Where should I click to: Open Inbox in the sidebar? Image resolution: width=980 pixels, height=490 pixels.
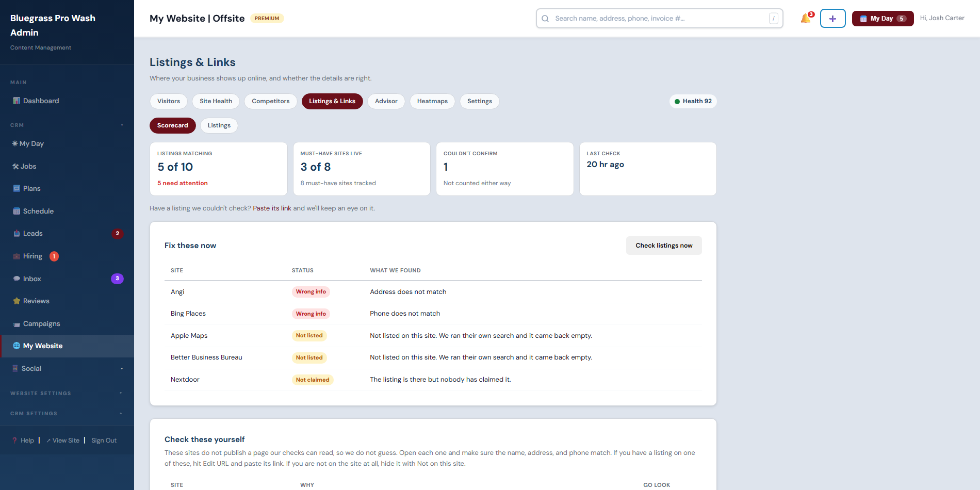click(x=67, y=279)
